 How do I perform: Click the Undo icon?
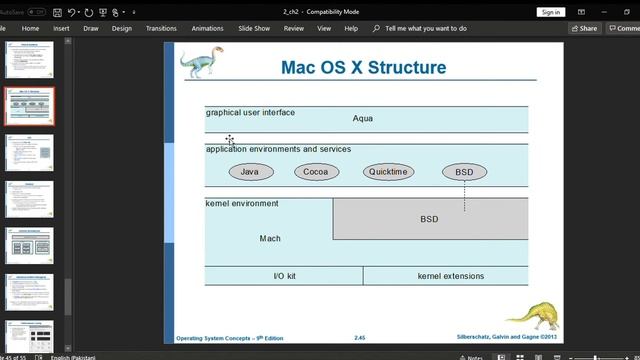coord(71,12)
